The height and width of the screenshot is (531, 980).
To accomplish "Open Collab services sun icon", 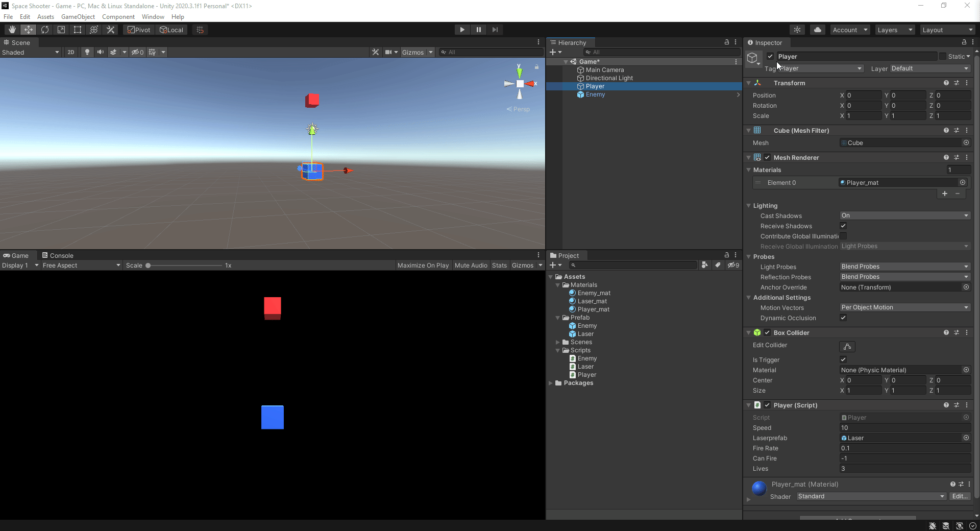I will pyautogui.click(x=797, y=30).
